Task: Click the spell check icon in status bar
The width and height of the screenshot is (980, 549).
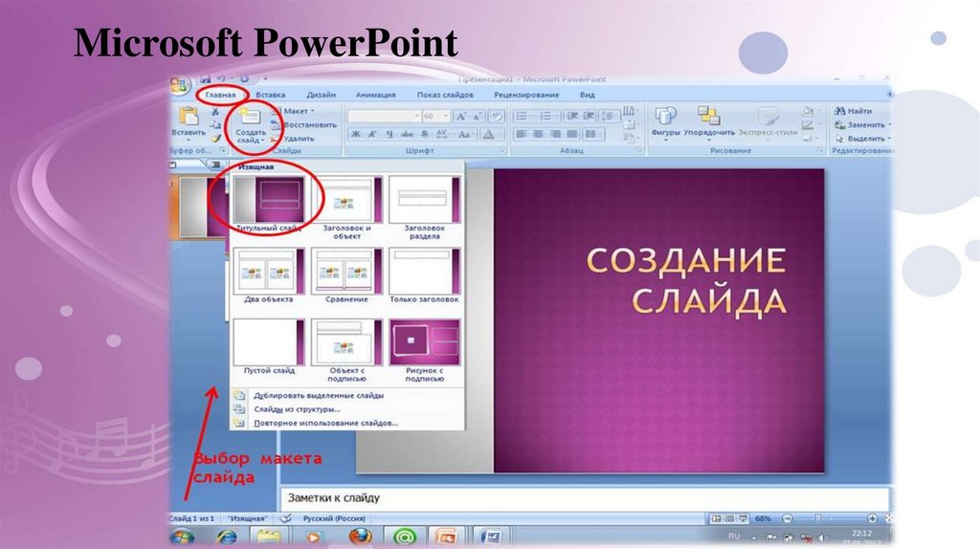Action: (286, 518)
